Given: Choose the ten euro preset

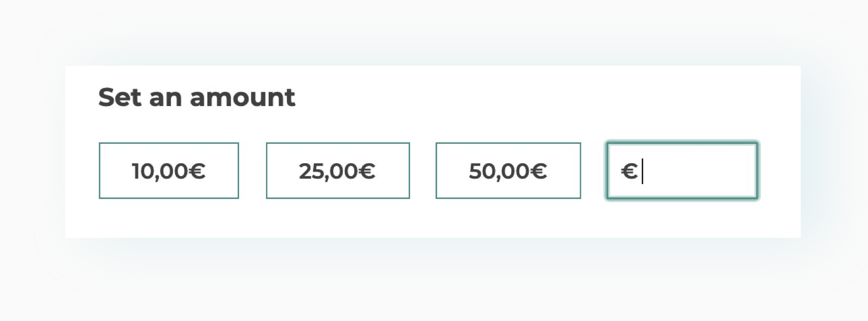Looking at the screenshot, I should click(169, 171).
